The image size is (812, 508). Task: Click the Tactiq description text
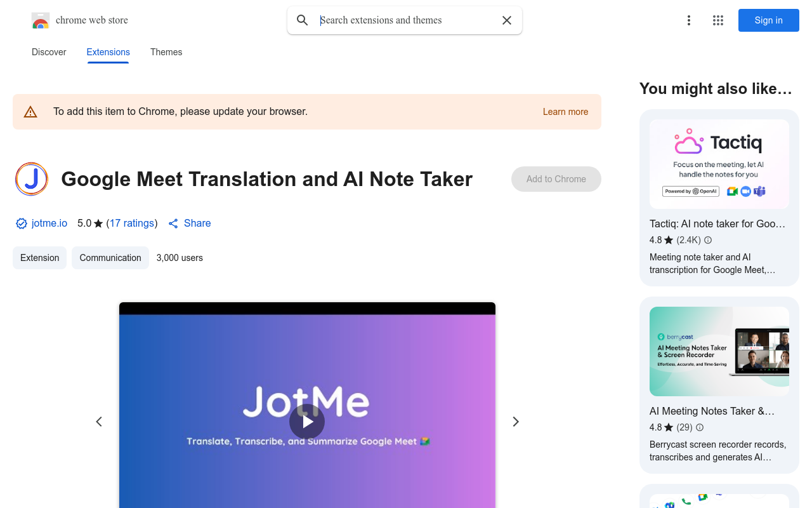[712, 264]
